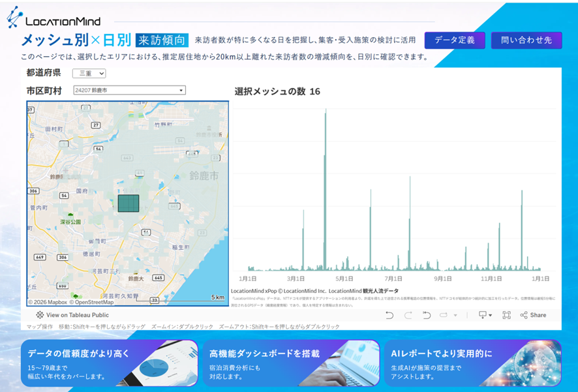Click the route 306 shield near 菅内町
The width and height of the screenshot is (578, 392).
point(33,191)
